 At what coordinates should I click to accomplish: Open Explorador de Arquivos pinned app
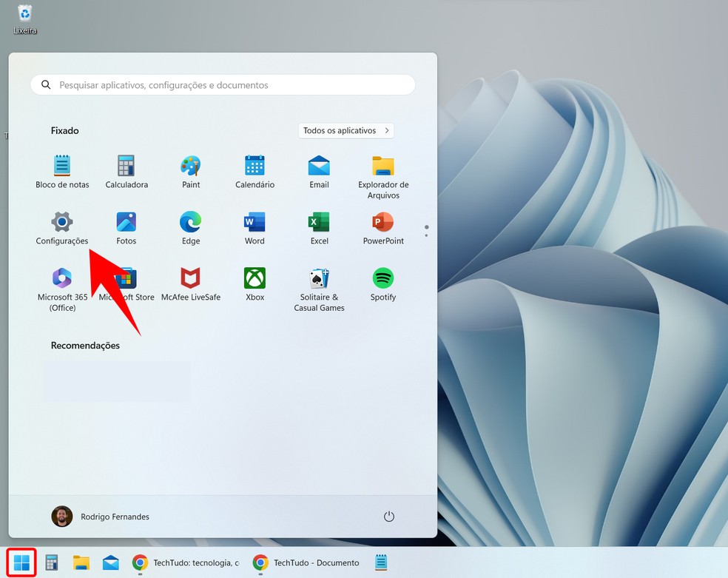click(383, 176)
